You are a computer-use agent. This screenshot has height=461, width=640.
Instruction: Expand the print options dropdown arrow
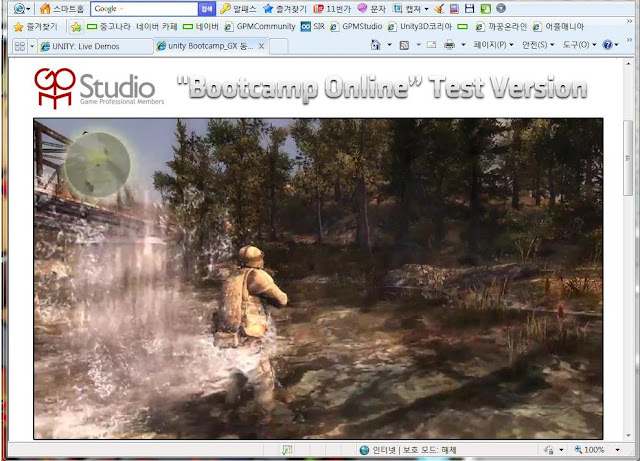463,45
